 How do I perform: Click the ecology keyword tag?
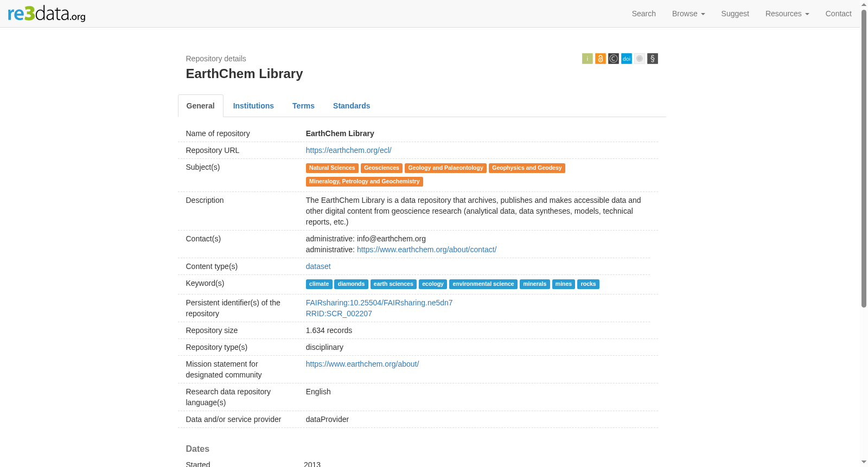433,284
